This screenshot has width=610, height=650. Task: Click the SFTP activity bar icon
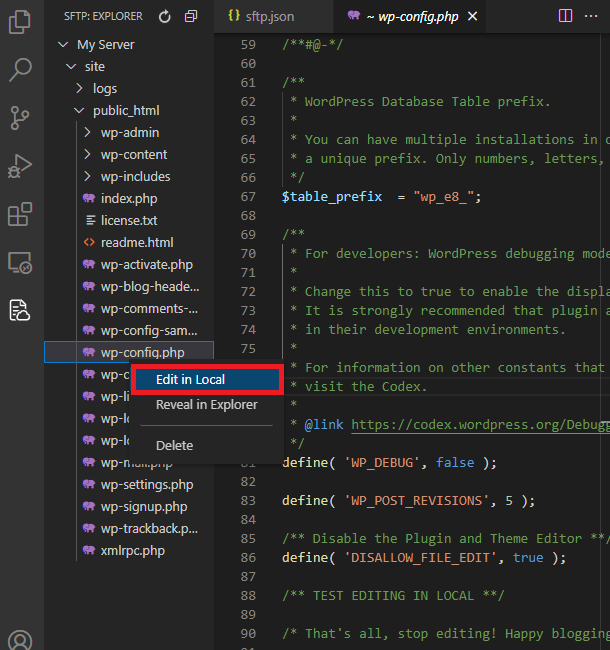pos(19,310)
